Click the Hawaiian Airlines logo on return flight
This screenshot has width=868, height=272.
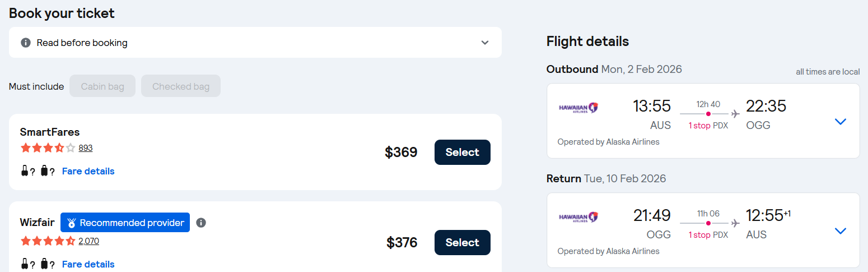(578, 217)
